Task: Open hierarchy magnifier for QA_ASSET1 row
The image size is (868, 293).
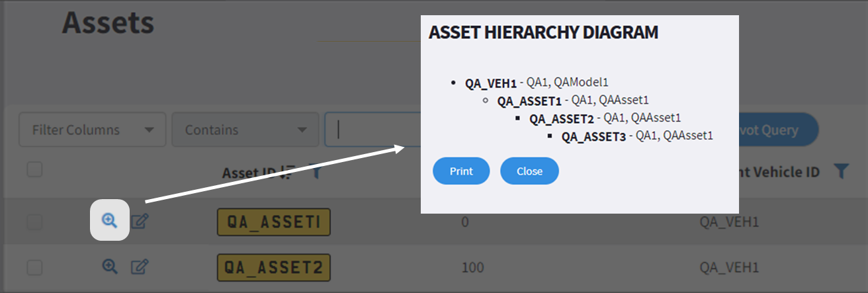Action: click(110, 221)
